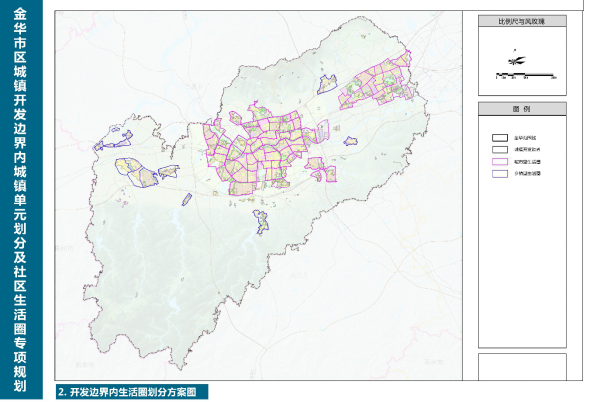Screen dimensions: 590x402
Task: Click the blue-outlined area west of the northeast cluster
Action: pos(327,84)
